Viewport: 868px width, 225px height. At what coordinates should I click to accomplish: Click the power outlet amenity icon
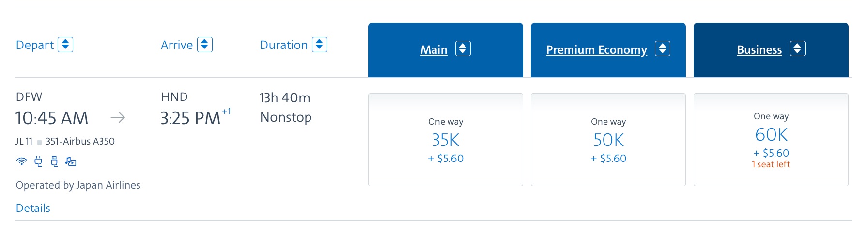click(38, 161)
